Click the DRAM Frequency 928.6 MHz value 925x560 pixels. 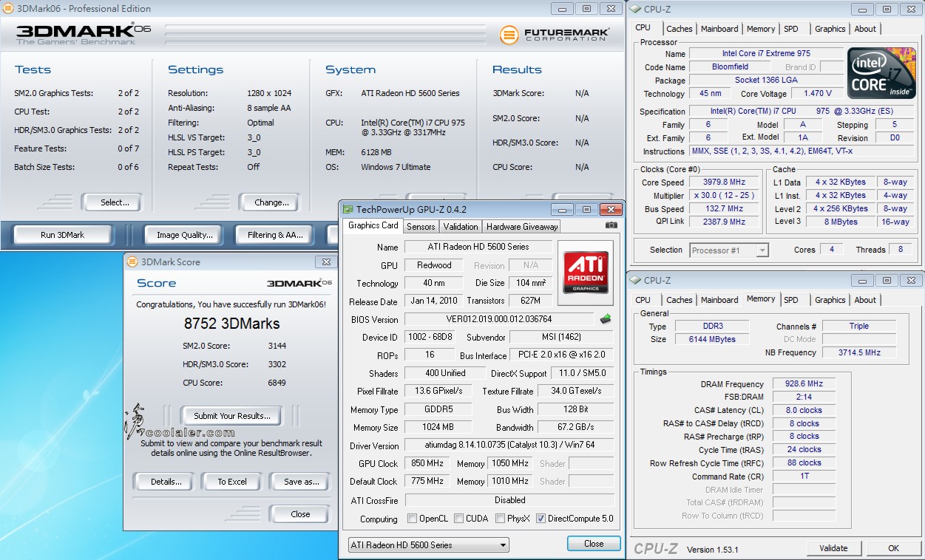(804, 384)
